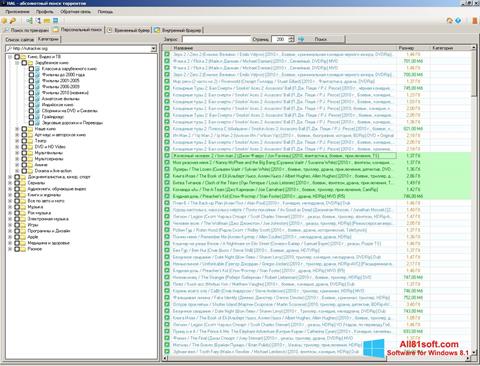Click the key icon in toolbar
480x366 pixels.
(x=13, y=21)
